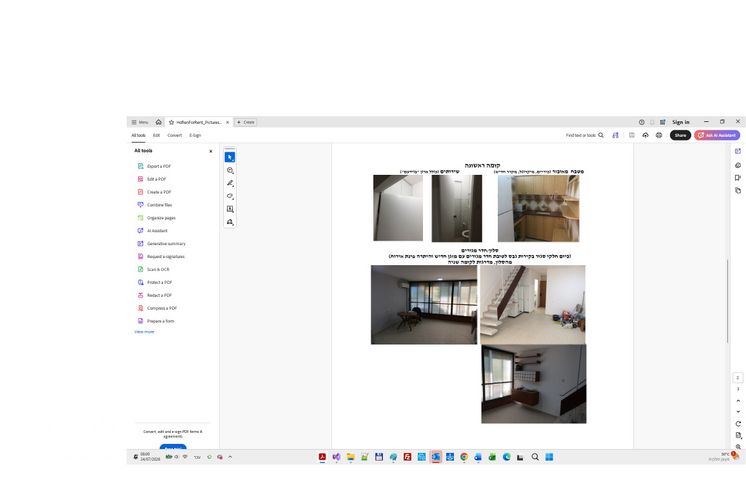Open the Home view
746x480 pixels.
pyautogui.click(x=158, y=122)
